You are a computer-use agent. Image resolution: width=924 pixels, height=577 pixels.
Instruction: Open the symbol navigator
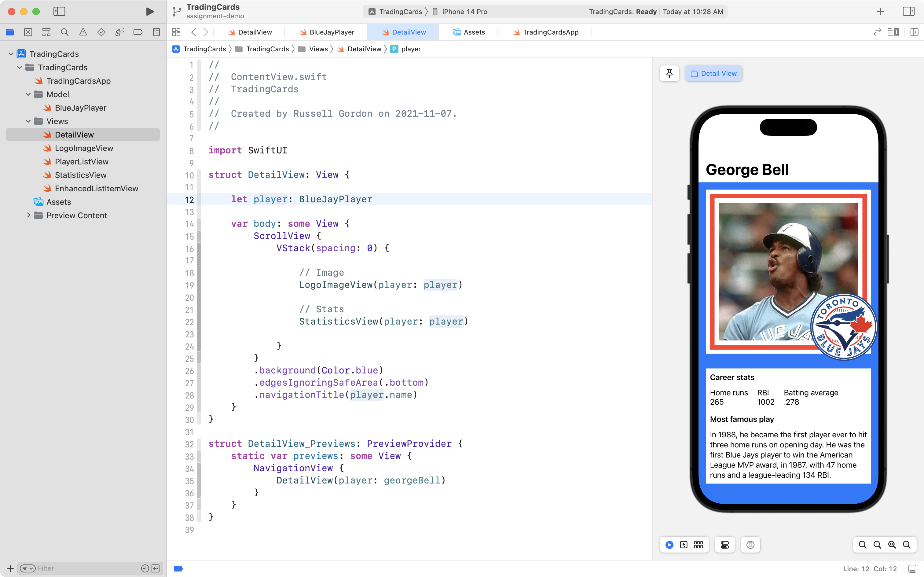46,32
